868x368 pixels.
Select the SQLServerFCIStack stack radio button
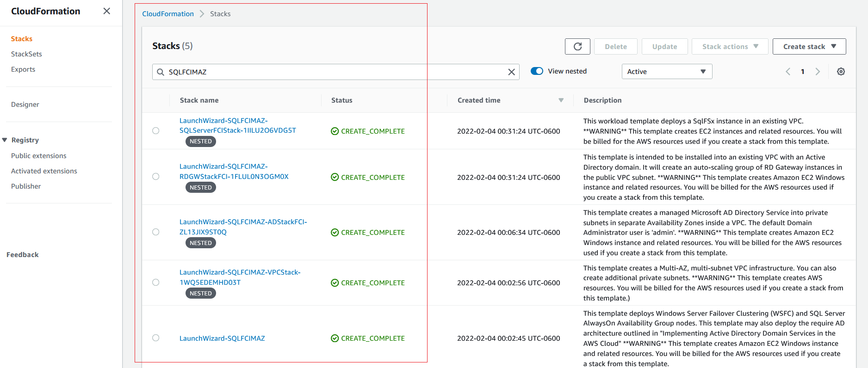156,131
